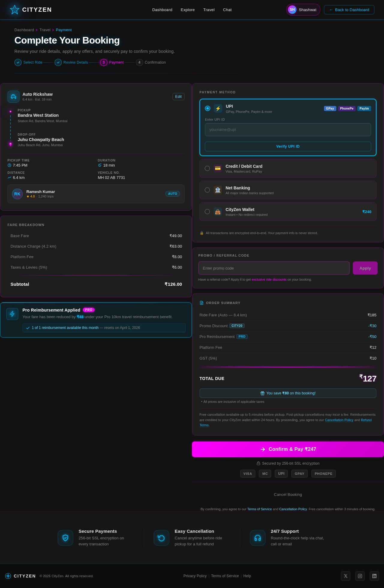Click the Net Banking bank icon
Viewport: 384px width, 588px height.
click(218, 190)
